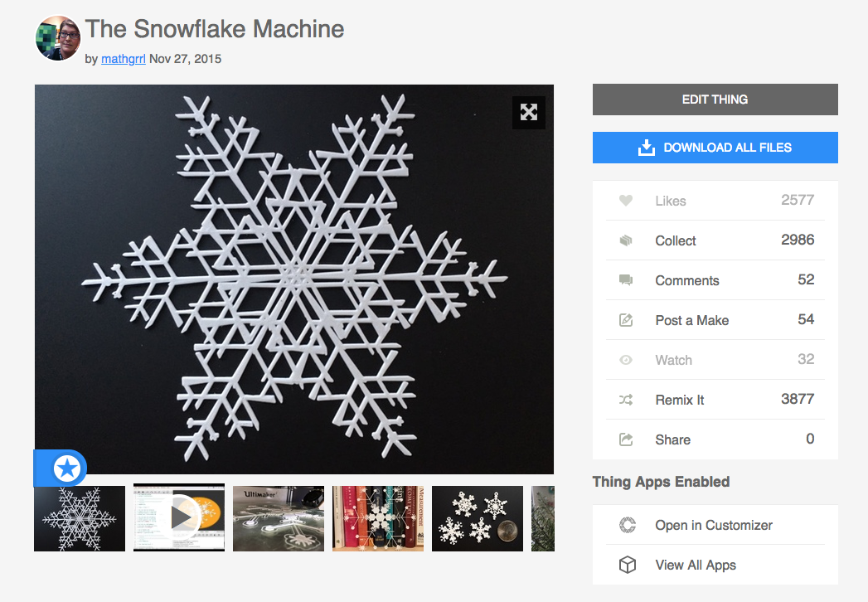Click the View All Apps cube icon
The image size is (868, 602).
point(628,565)
